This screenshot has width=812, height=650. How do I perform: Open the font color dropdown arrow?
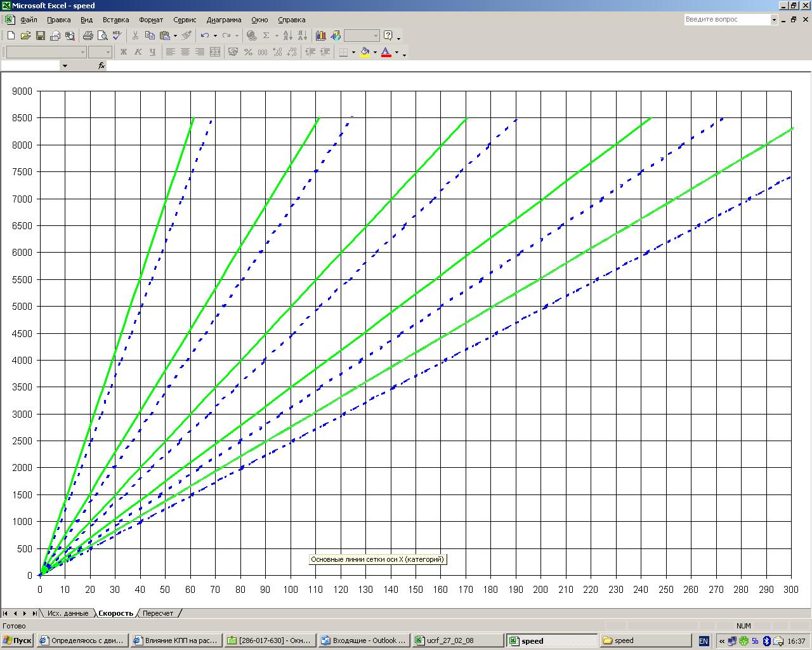point(397,53)
